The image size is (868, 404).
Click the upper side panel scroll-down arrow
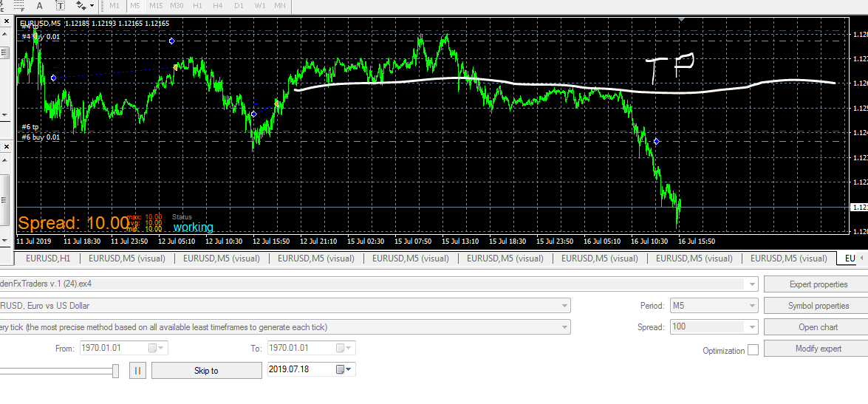[4, 114]
